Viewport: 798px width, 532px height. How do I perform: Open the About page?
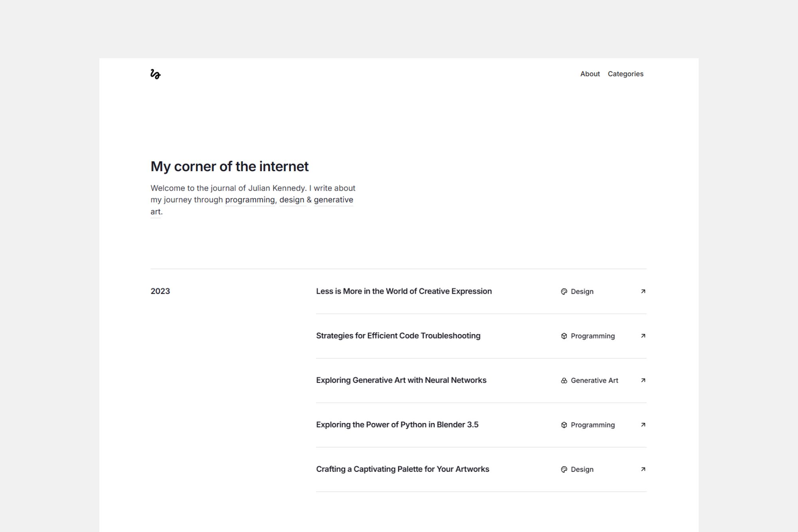tap(590, 74)
